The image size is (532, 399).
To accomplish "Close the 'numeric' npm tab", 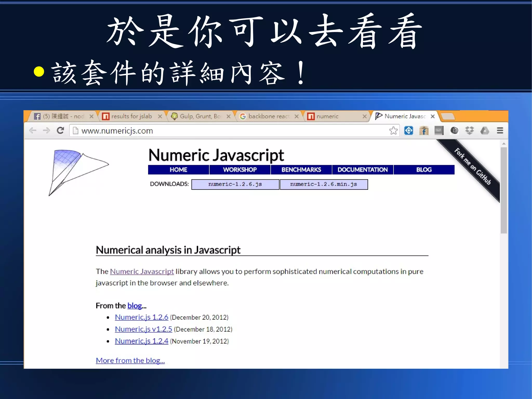I will 365,116.
